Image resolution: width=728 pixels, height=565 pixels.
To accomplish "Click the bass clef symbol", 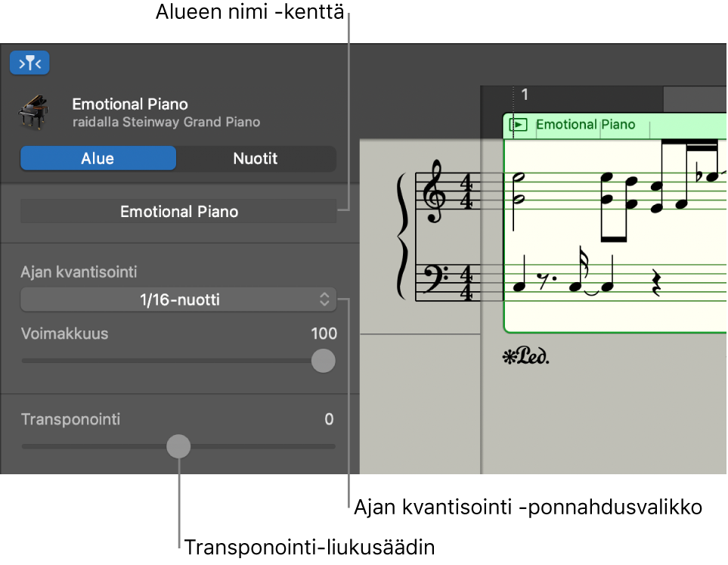I will (435, 279).
